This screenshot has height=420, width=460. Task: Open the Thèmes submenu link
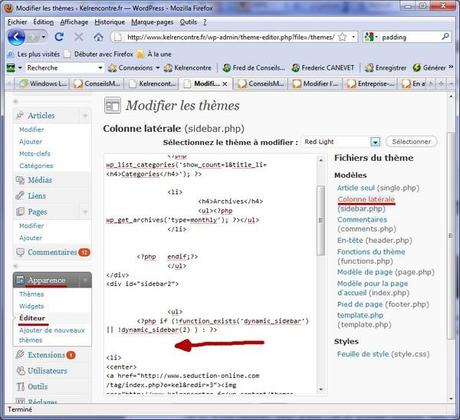[31, 294]
